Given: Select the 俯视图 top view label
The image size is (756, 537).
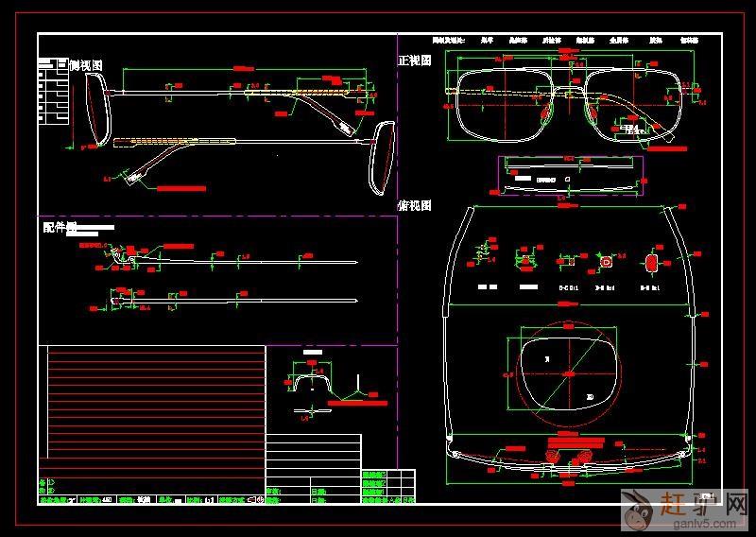Looking at the screenshot, I should click(414, 205).
